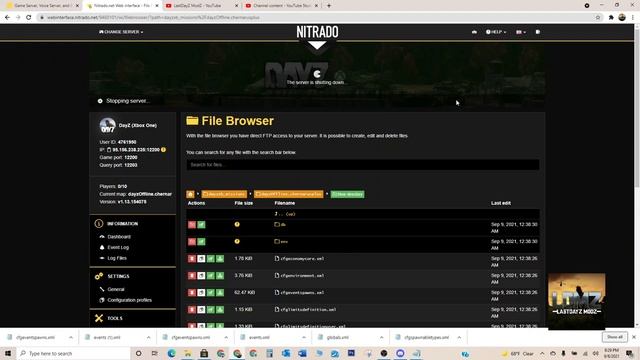
Task: Download the cfgeventspawns.xml file
Action: click(220, 293)
